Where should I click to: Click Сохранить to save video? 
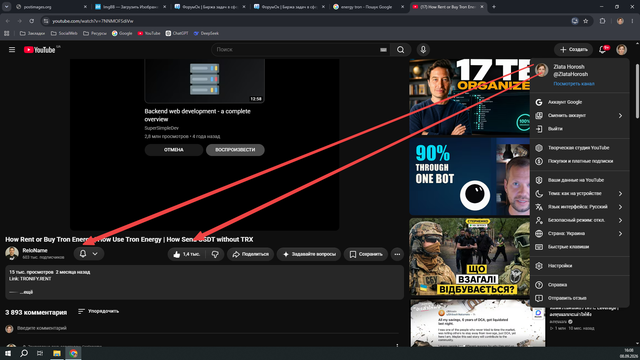pos(366,254)
